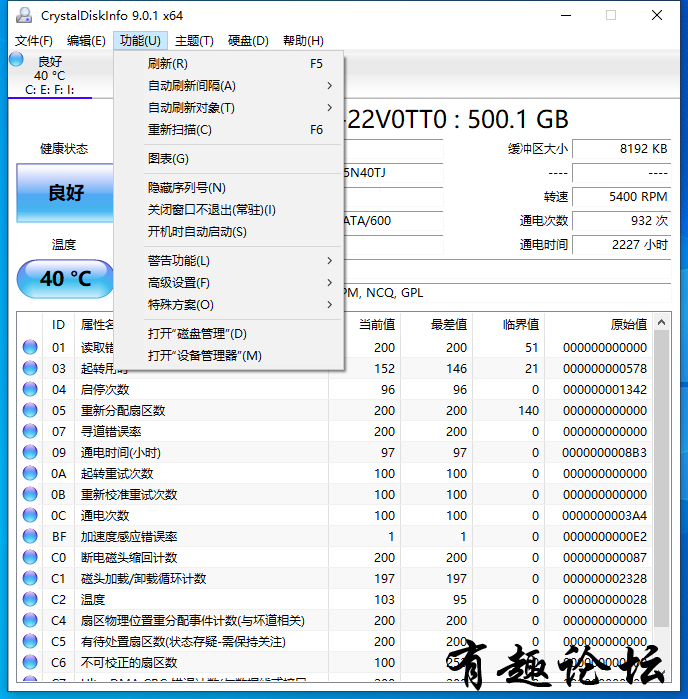Click status orb for C0 断电磁头缩回计数
Image resolution: width=688 pixels, height=699 pixels.
coord(30,557)
